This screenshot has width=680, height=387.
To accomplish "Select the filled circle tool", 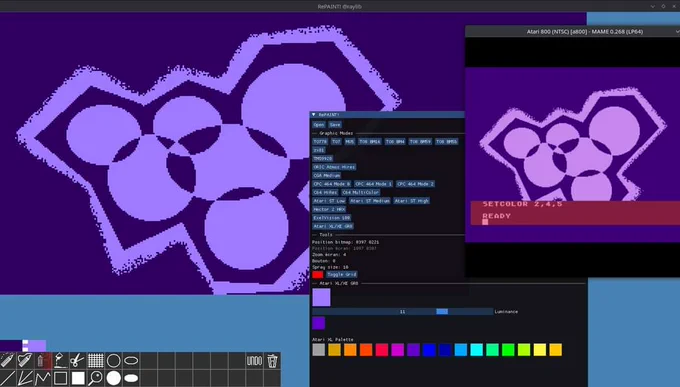I will point(113,378).
